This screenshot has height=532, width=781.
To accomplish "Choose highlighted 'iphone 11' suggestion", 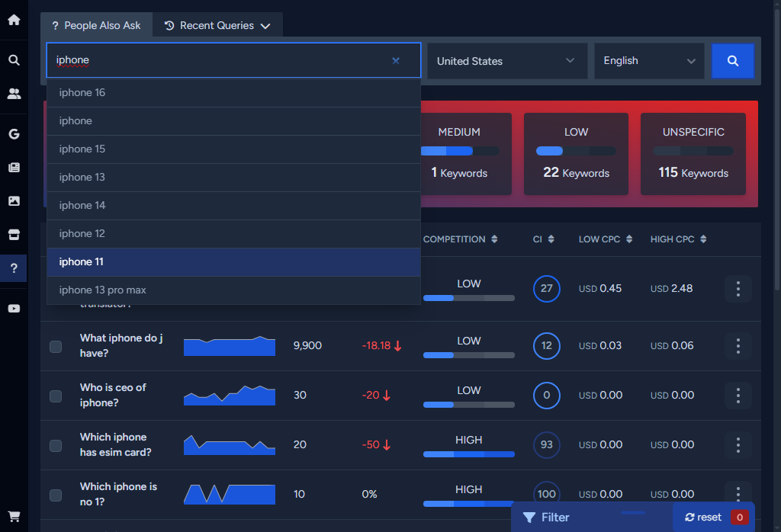I will tap(233, 261).
